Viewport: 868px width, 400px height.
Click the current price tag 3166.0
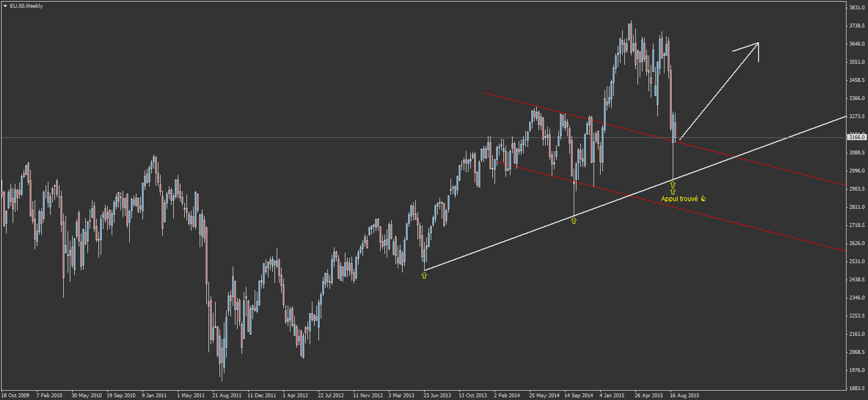tap(858, 137)
